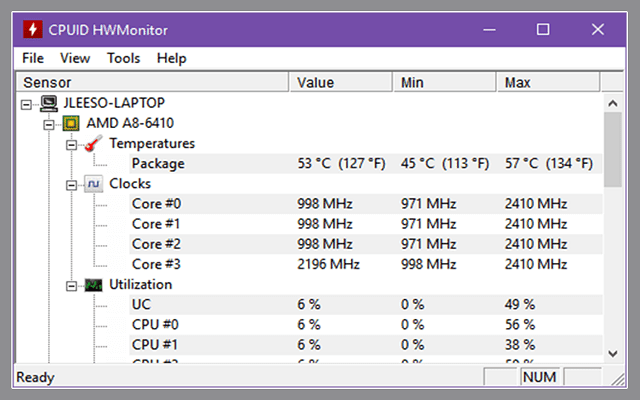
Task: Click the scrollbar up arrow
Action: pyautogui.click(x=613, y=103)
